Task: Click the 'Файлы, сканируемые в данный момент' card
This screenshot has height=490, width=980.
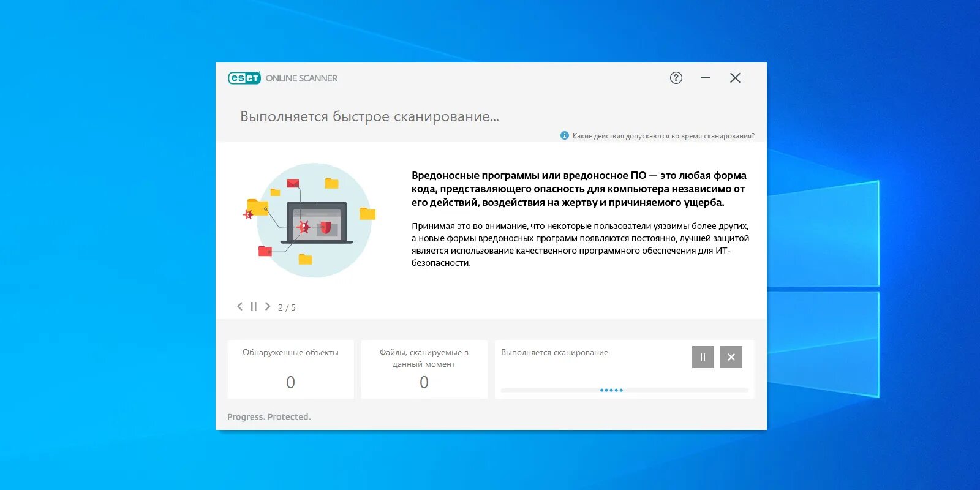Action: click(x=424, y=369)
